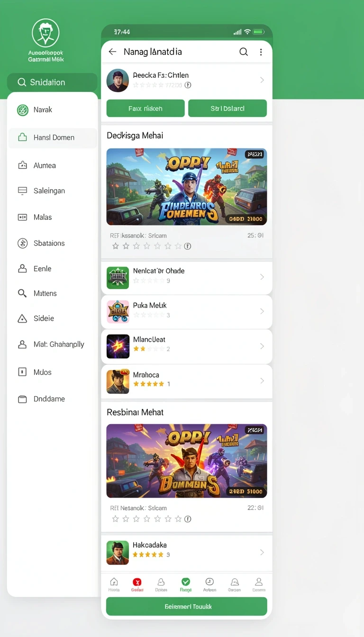Click info icon after Resbinai banner stars
This screenshot has height=637, width=364.
click(188, 519)
